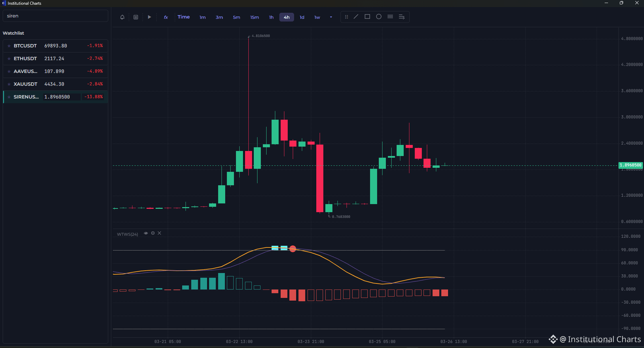Focus the symbol search field containing siren

tap(55, 16)
